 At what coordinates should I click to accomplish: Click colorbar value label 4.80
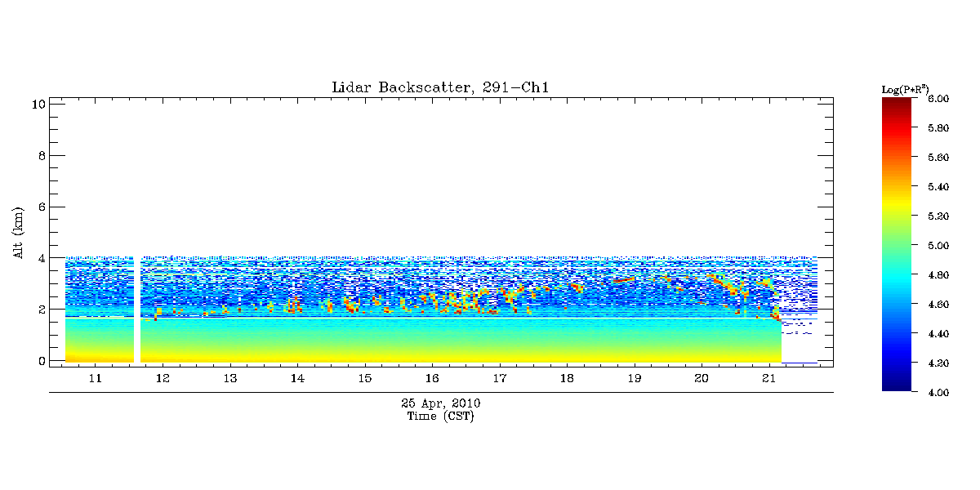[938, 275]
